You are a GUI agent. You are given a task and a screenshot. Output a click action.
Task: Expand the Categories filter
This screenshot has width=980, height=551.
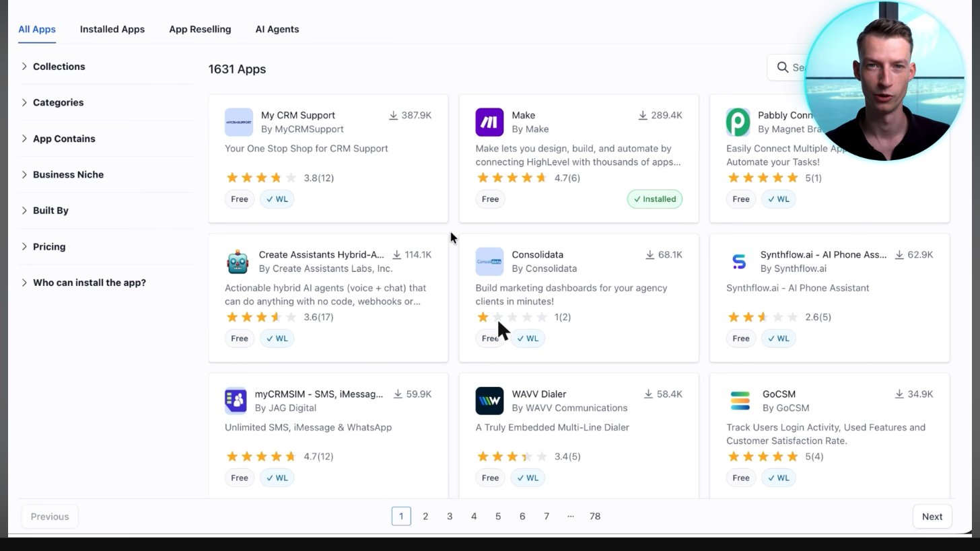click(108, 103)
